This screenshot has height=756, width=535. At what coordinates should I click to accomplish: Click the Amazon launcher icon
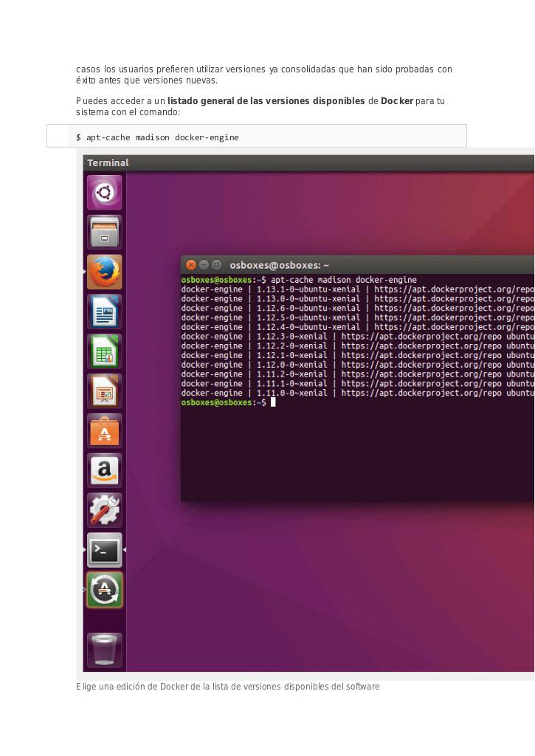point(105,470)
